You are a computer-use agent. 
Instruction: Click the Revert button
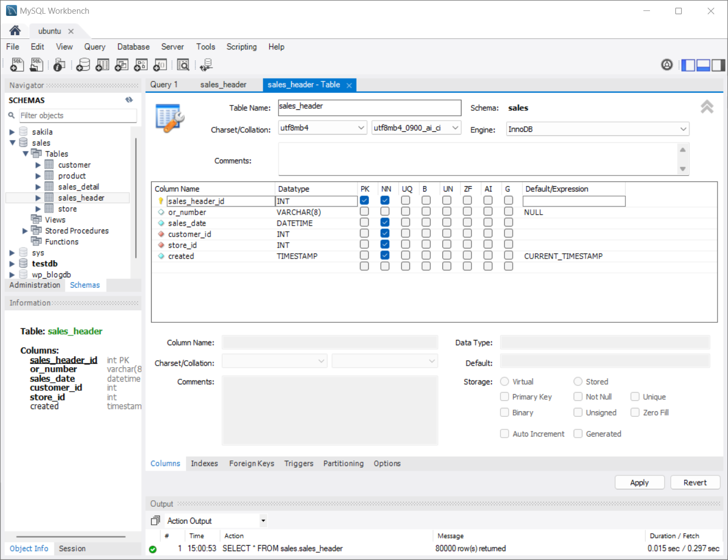(695, 483)
